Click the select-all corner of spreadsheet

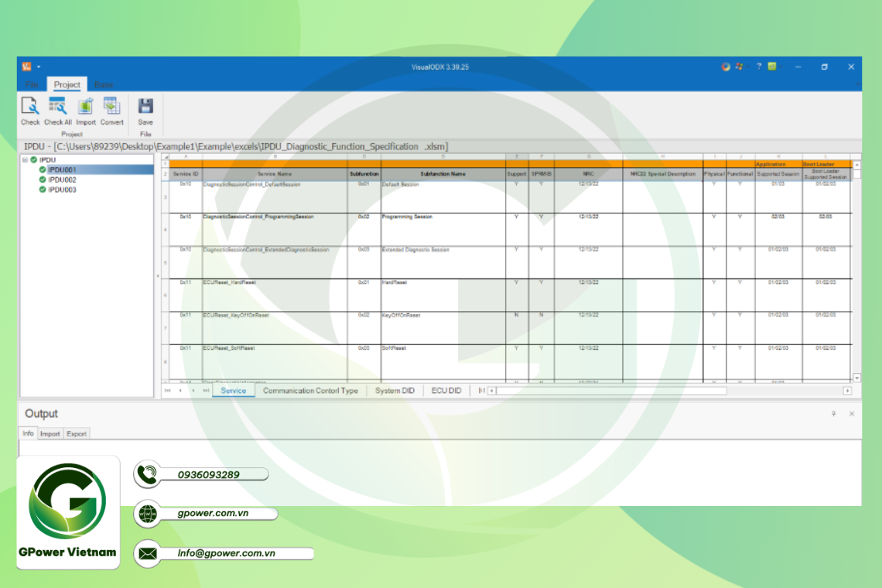point(166,157)
